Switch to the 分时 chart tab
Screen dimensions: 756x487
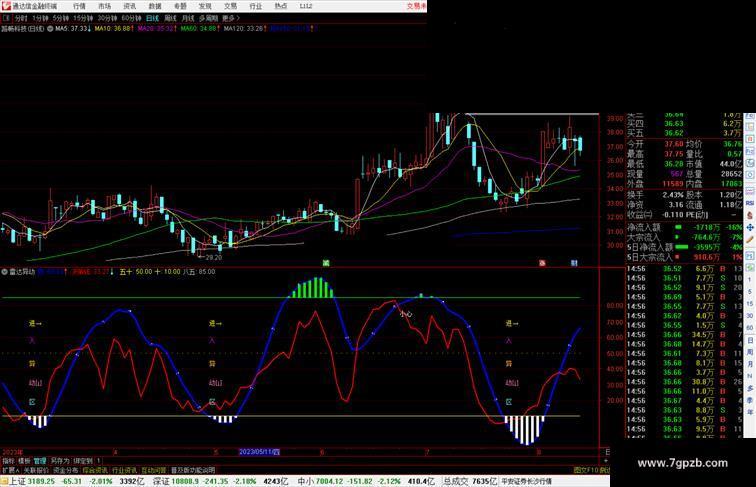click(x=21, y=18)
